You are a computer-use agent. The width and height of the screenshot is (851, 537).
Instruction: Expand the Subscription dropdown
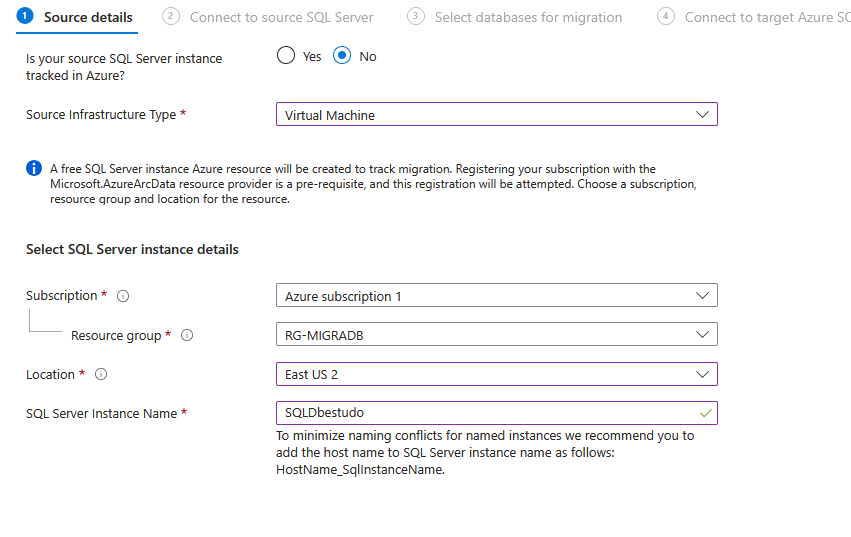[x=496, y=296]
